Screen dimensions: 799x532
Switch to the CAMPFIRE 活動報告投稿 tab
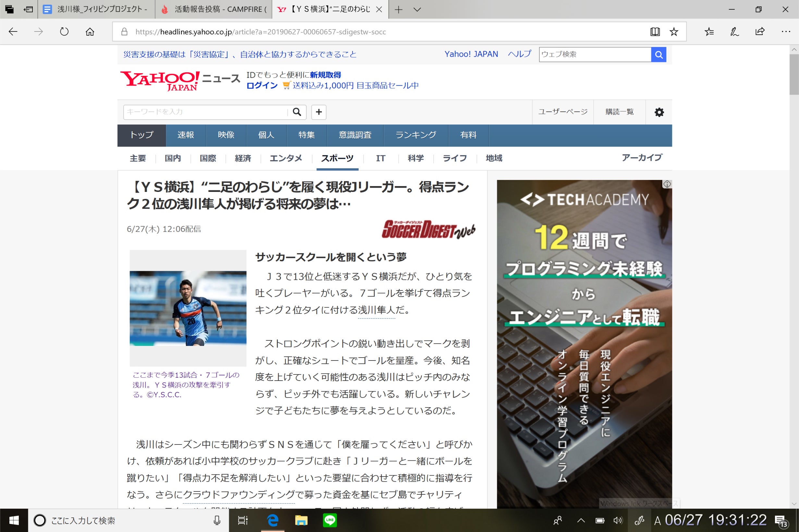pyautogui.click(x=214, y=9)
